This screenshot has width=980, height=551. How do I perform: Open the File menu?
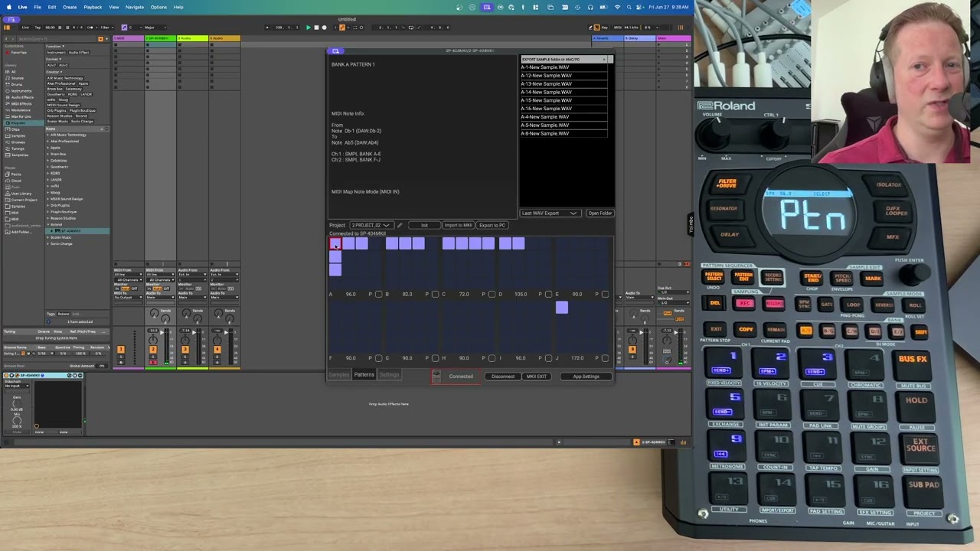pyautogui.click(x=38, y=7)
